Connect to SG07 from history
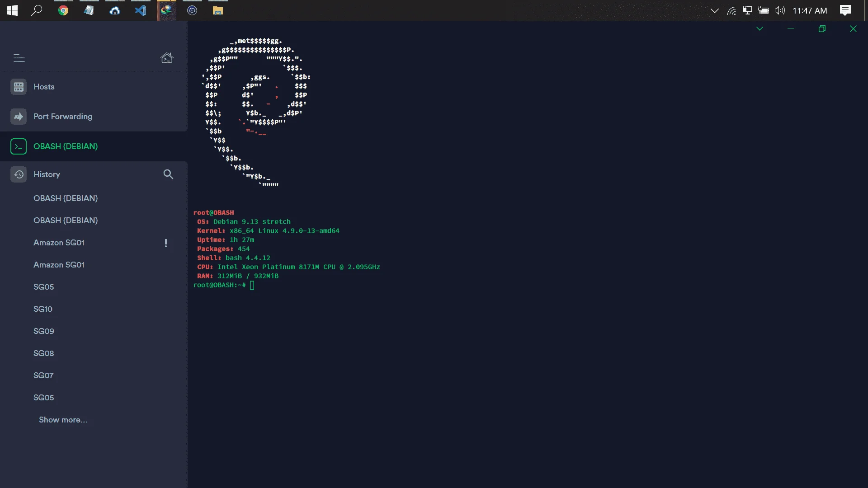 pos(43,375)
